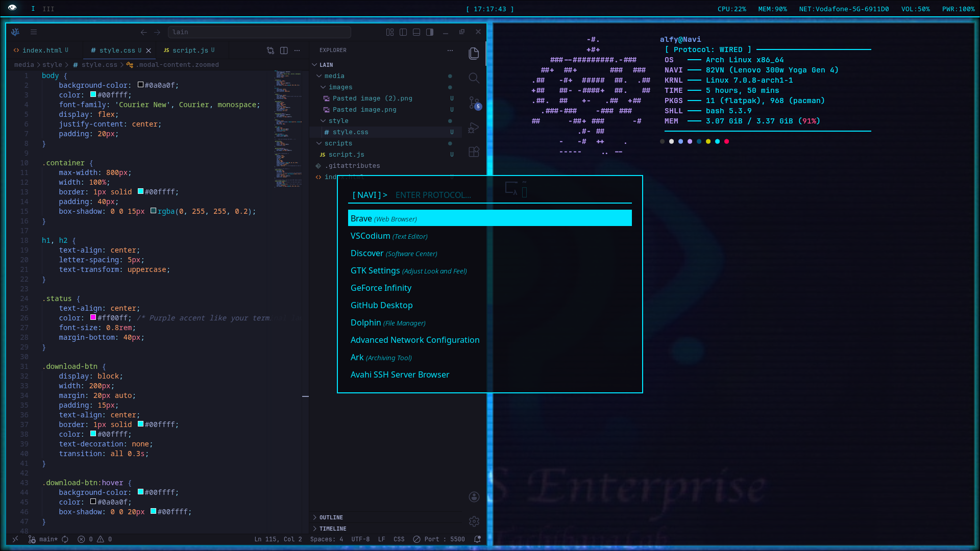Click the remote window indicator in the status bar
The image size is (980, 551).
tap(15, 539)
